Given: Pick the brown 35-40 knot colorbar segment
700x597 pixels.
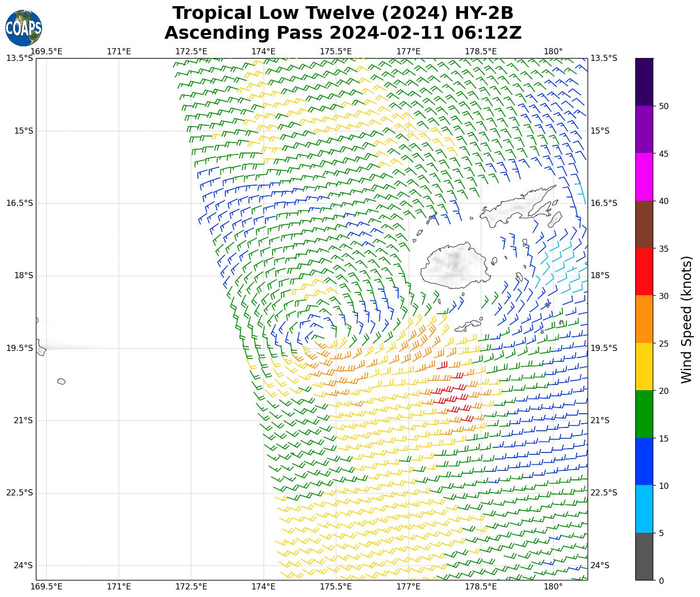Looking at the screenshot, I should 644,224.
